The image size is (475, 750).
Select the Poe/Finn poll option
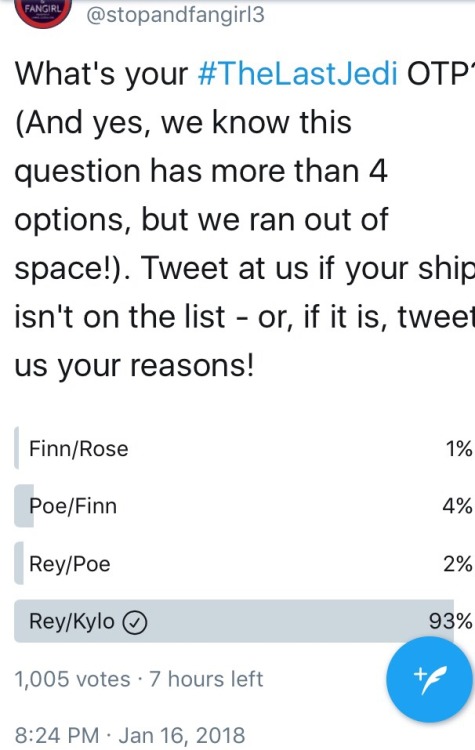click(x=243, y=506)
